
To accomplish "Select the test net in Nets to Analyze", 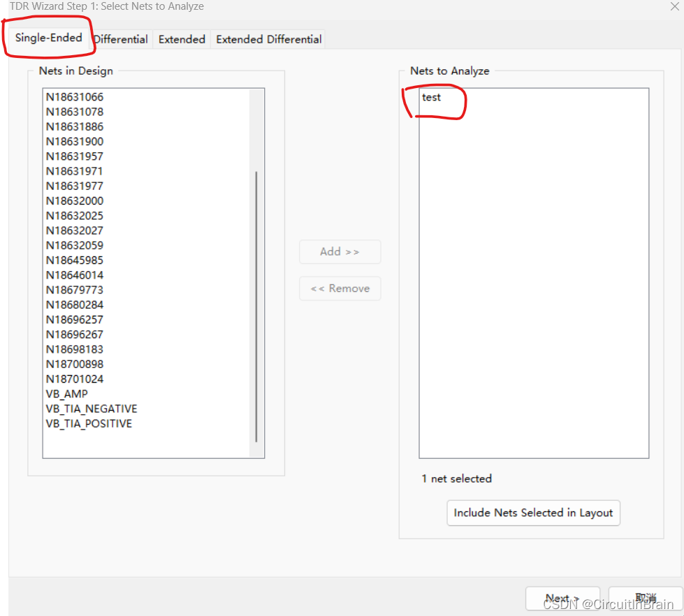I will pyautogui.click(x=432, y=97).
